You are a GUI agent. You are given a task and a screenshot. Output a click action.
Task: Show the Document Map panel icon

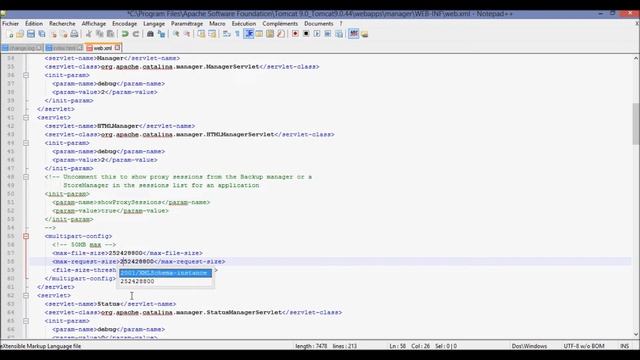click(x=270, y=34)
